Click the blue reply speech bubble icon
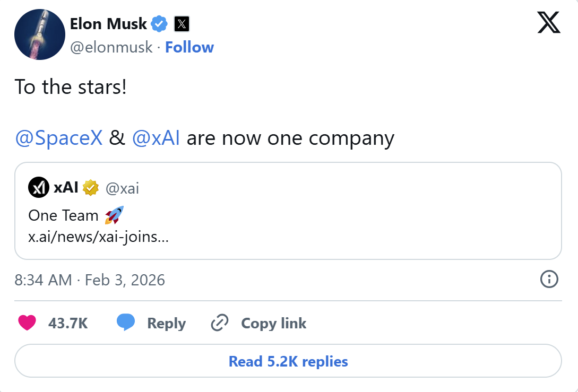 click(126, 323)
